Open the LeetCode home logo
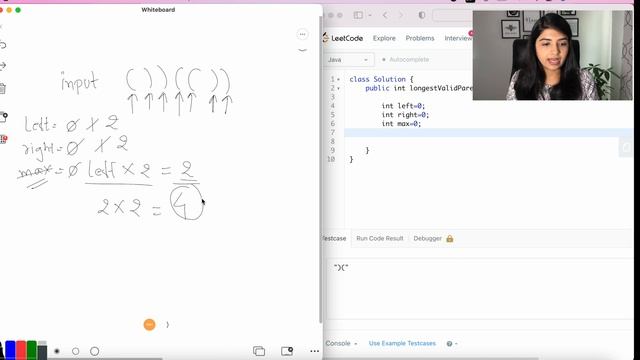 (343, 38)
